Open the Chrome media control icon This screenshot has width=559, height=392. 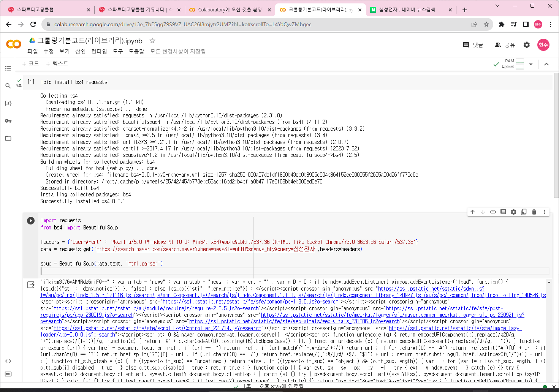[x=514, y=24]
